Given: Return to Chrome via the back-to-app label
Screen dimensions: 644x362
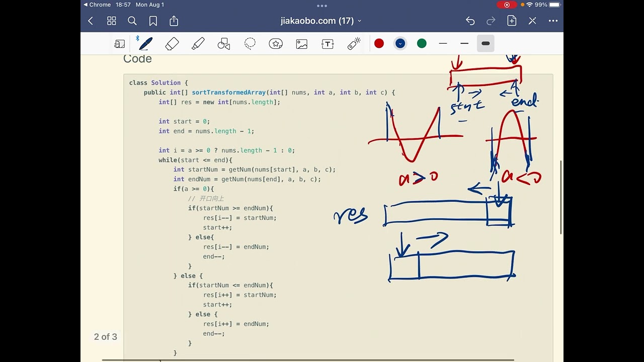Looking at the screenshot, I should coord(97,5).
